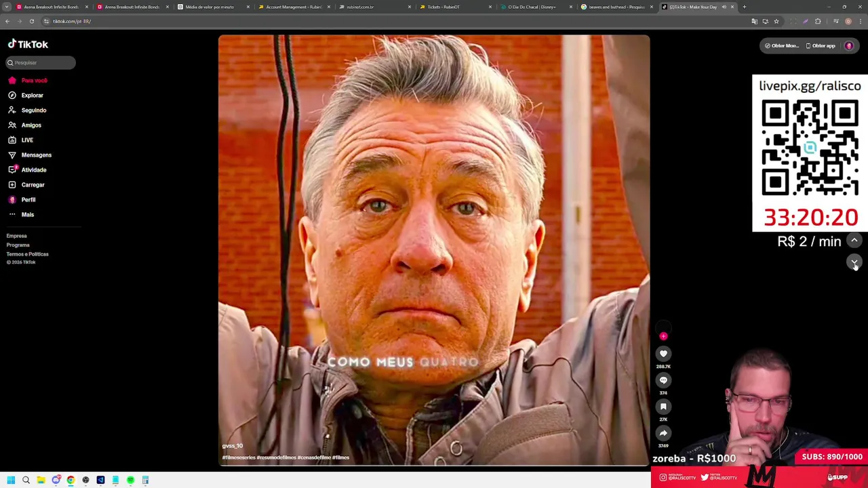Save video with bookmark icon
The image size is (868, 488).
[663, 407]
